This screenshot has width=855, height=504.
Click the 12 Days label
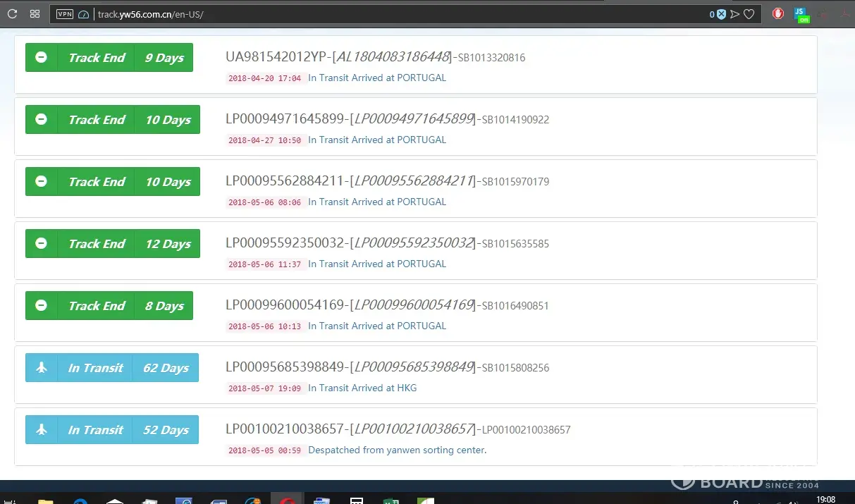pos(168,244)
